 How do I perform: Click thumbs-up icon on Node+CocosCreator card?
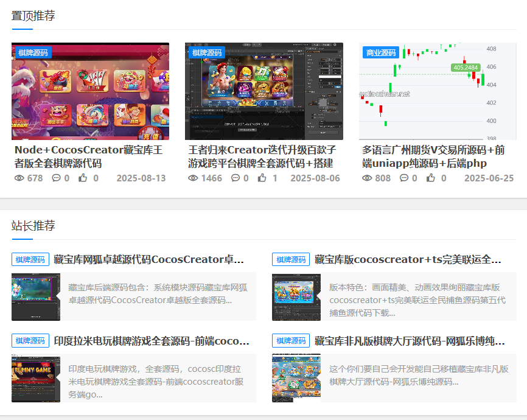tap(83, 178)
